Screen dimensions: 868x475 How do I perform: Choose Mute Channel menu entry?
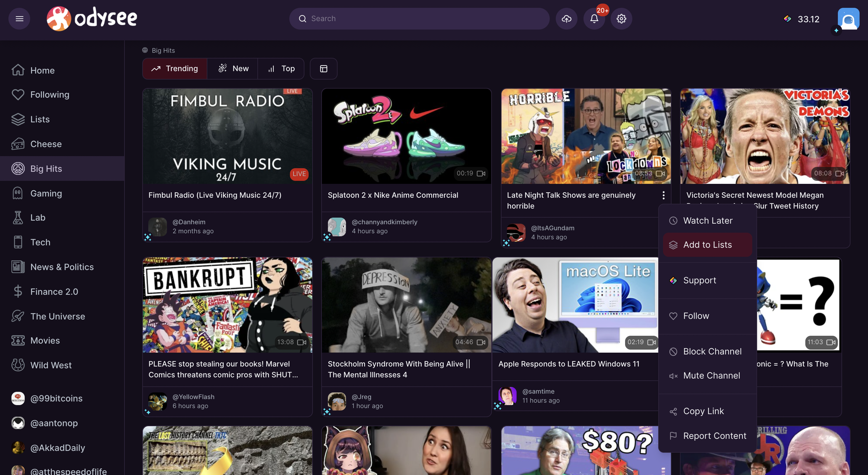pos(707,376)
